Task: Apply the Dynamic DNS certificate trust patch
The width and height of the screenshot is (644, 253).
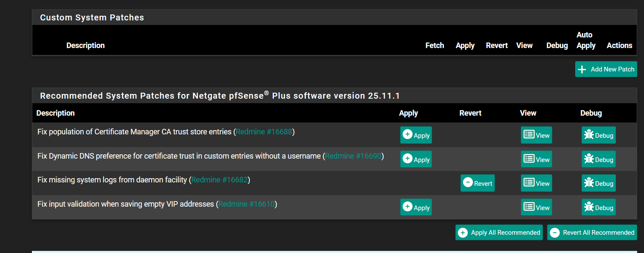Action: click(x=416, y=159)
